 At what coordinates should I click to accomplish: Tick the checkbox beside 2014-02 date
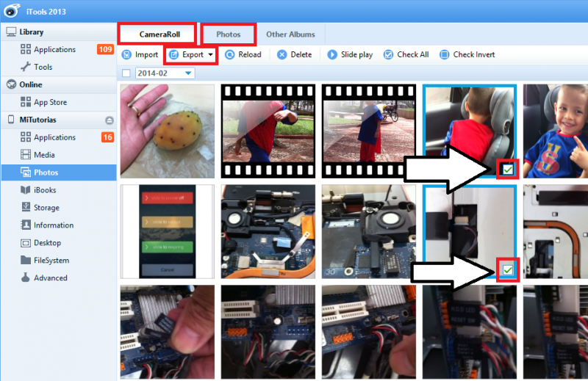[x=126, y=73]
